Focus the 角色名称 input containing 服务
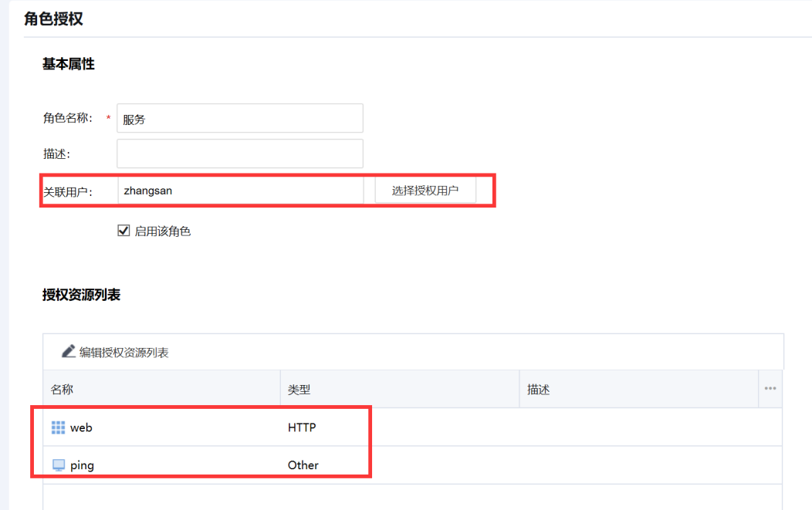Screen dimensions: 812x510 pos(239,119)
